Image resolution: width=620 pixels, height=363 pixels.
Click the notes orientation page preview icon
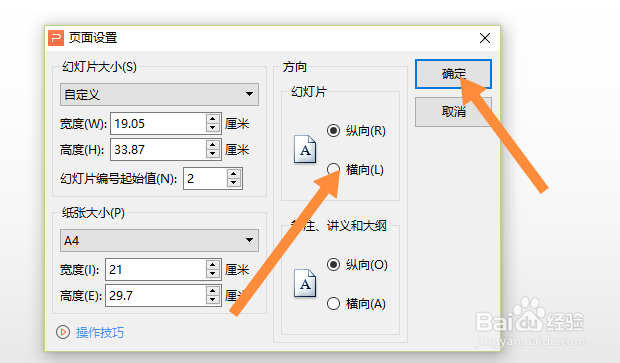coord(305,283)
